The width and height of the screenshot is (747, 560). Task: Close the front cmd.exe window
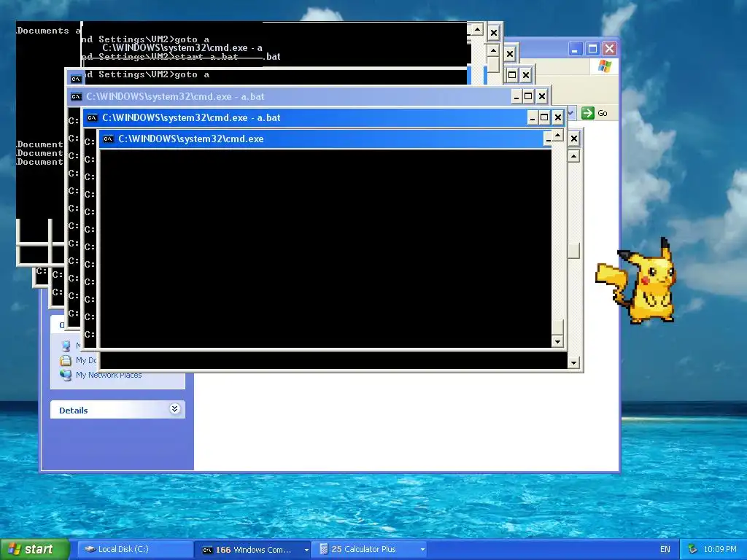(574, 139)
